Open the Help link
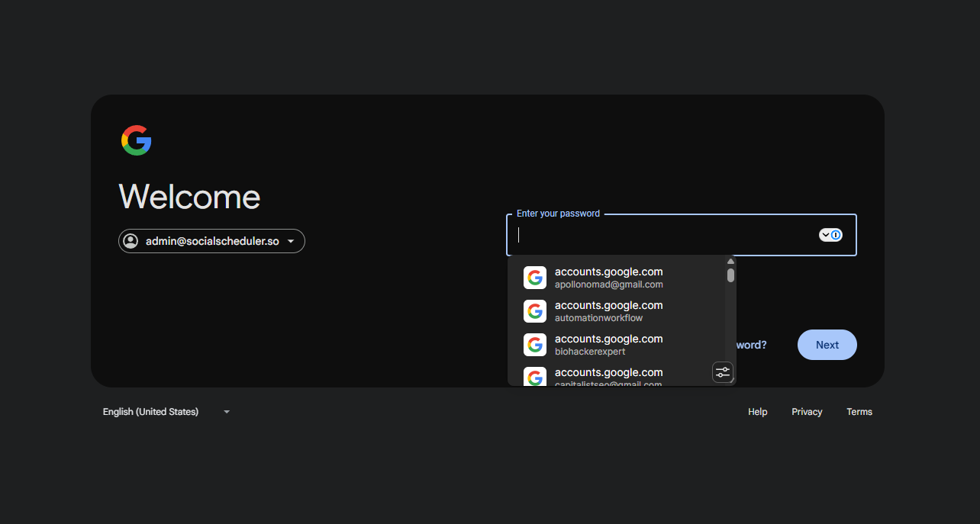 pyautogui.click(x=758, y=412)
